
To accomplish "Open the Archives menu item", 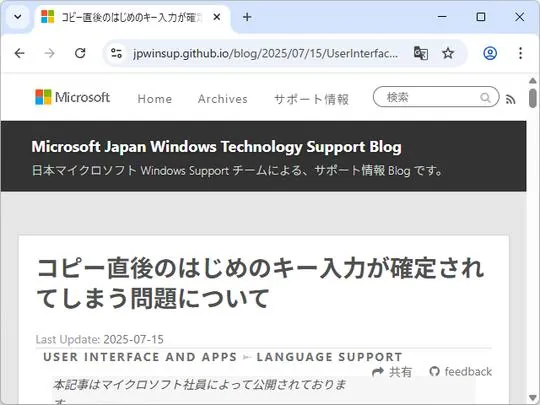I will tap(223, 99).
